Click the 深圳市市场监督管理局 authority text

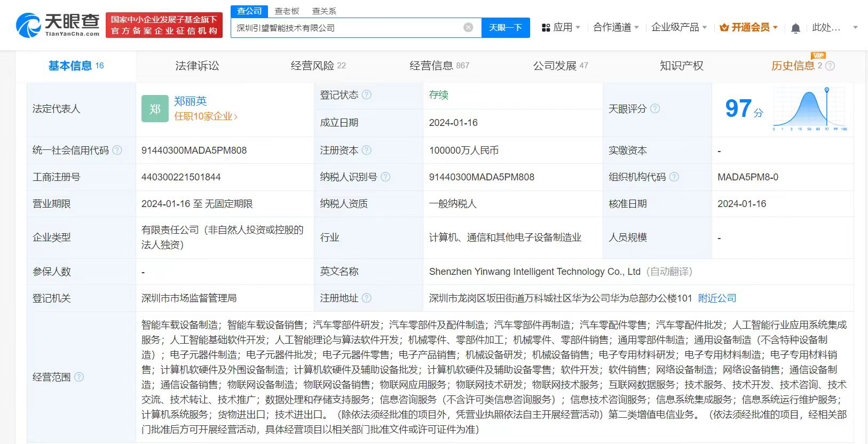click(x=189, y=298)
